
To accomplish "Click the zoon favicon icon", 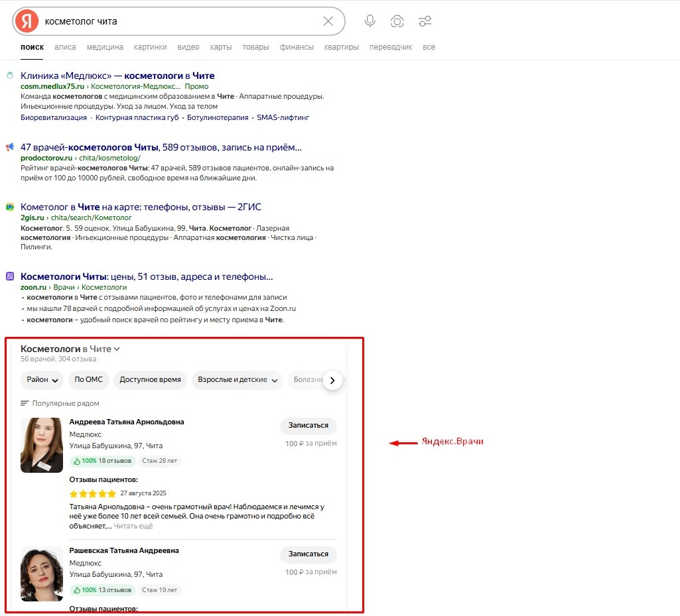I will 9,277.
